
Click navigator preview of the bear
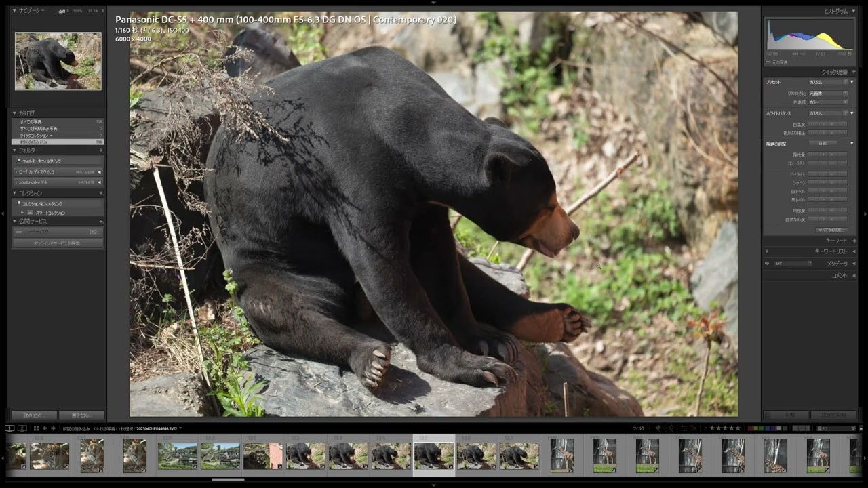click(58, 61)
